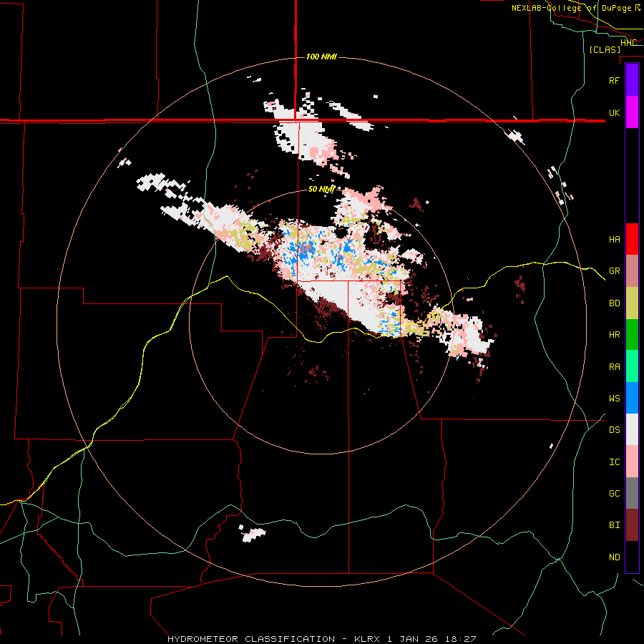This screenshot has height=644, width=644.
Task: Click the brown BI biological swatch
Action: [x=632, y=525]
